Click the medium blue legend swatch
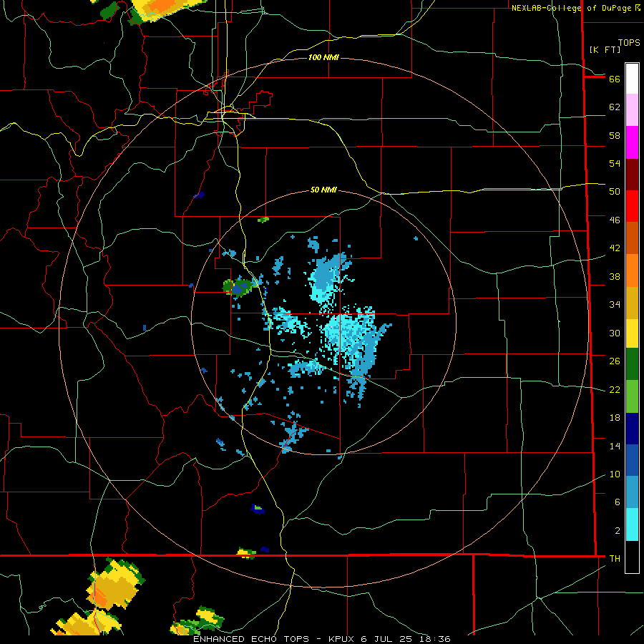 [632, 460]
